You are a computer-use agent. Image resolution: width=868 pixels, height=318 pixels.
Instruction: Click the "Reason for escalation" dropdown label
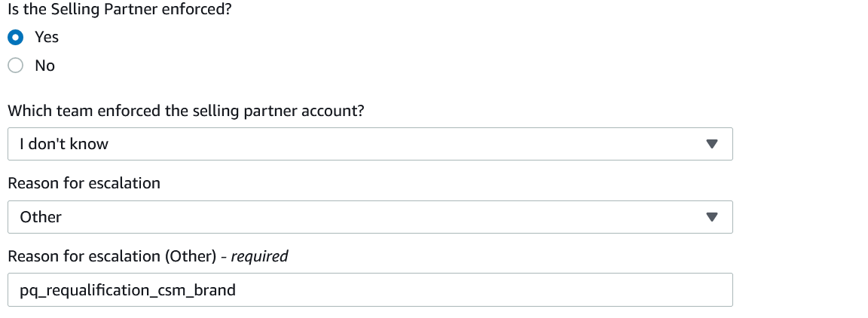84,183
